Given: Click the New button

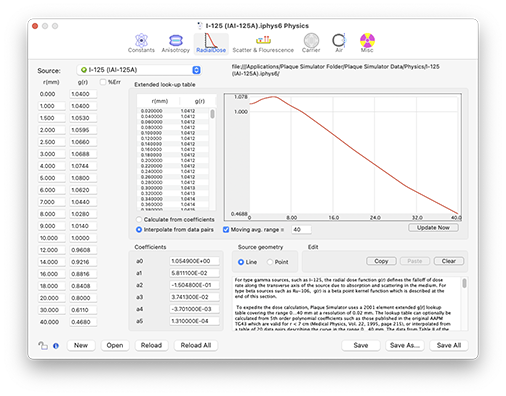Looking at the screenshot, I should click(x=81, y=345).
